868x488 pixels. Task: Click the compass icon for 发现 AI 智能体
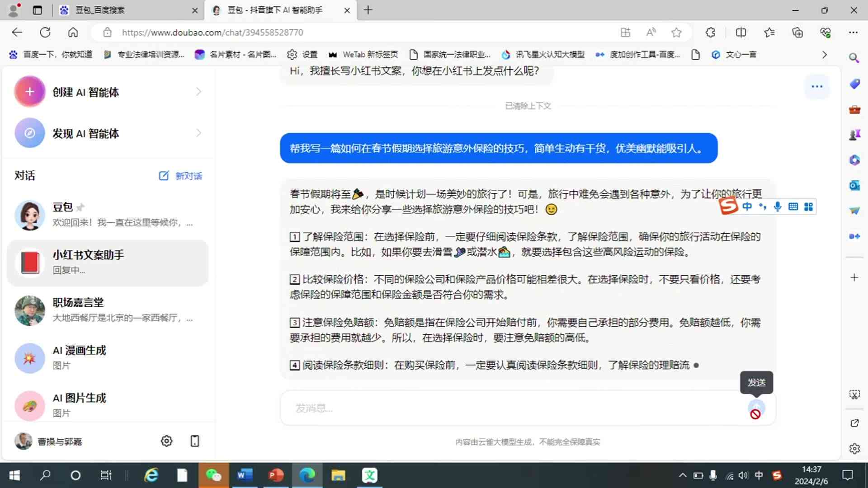[30, 133]
